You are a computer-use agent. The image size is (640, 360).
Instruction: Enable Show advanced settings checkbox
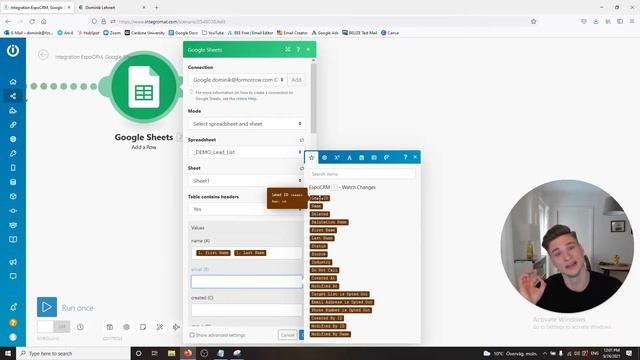[x=192, y=335]
